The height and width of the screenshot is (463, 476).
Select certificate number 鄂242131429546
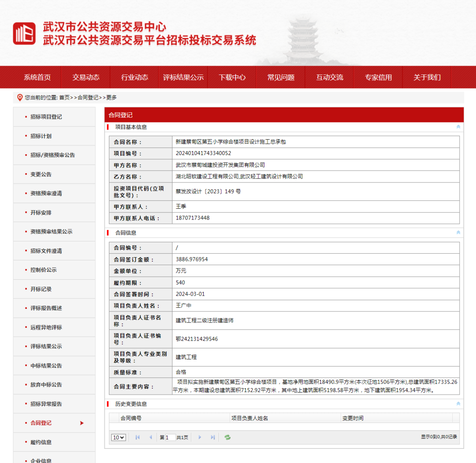point(197,339)
